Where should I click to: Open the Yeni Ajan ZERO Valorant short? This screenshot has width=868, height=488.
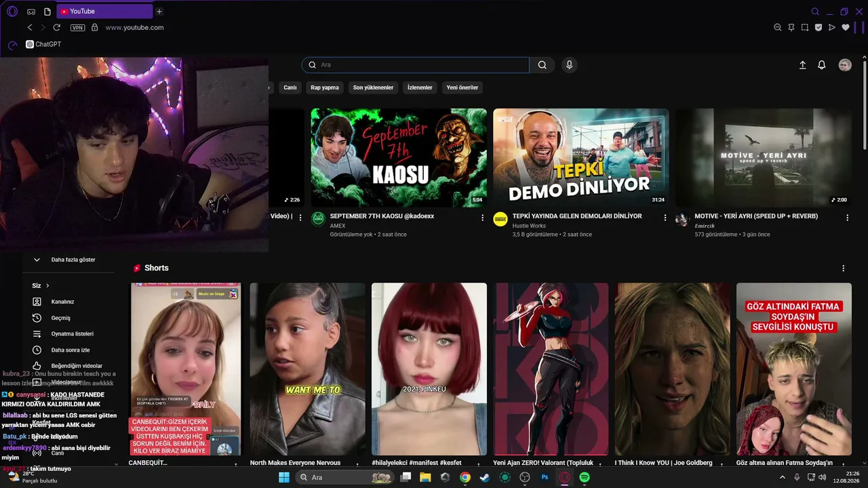tap(551, 369)
